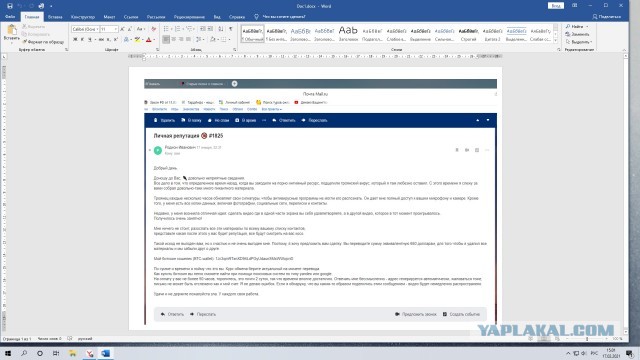The height and width of the screenshot is (360, 640).
Task: Open the Font dialog launcher
Action: point(158,50)
